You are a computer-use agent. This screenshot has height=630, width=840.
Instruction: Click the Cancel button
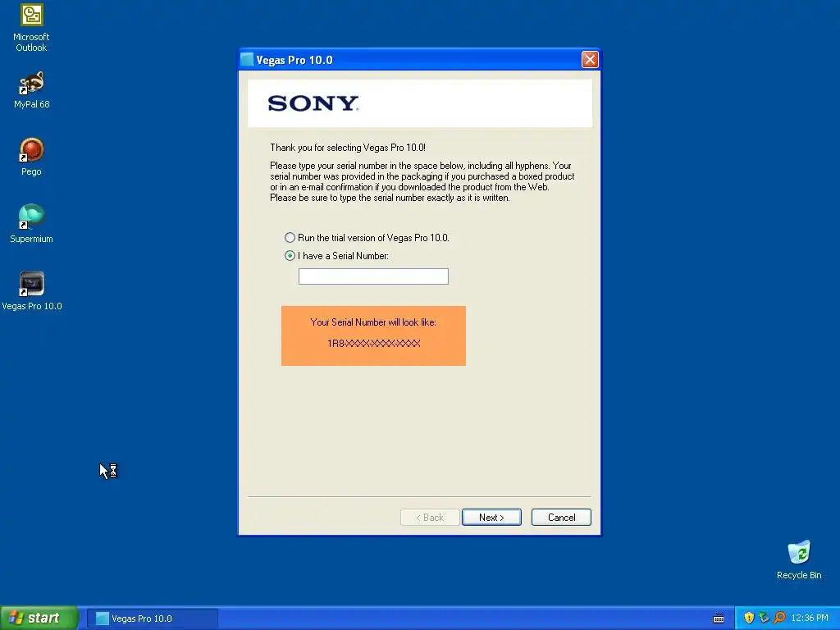click(561, 517)
